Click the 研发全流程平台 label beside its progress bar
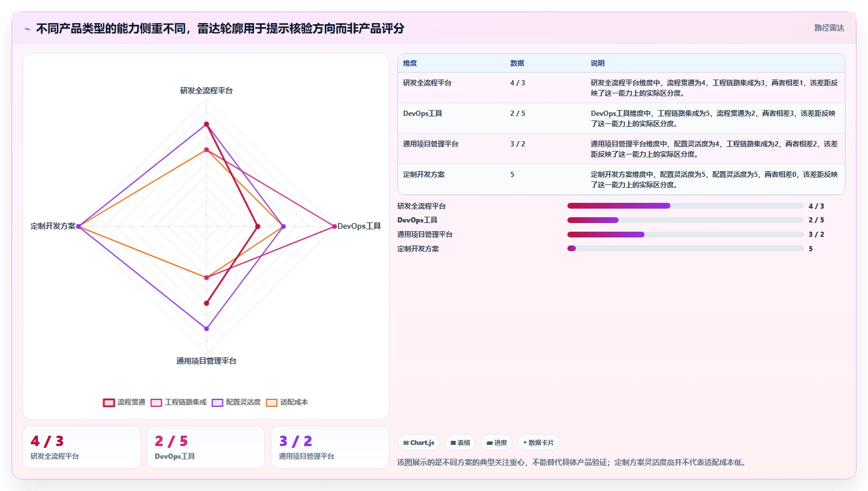868x491 pixels. [422, 206]
